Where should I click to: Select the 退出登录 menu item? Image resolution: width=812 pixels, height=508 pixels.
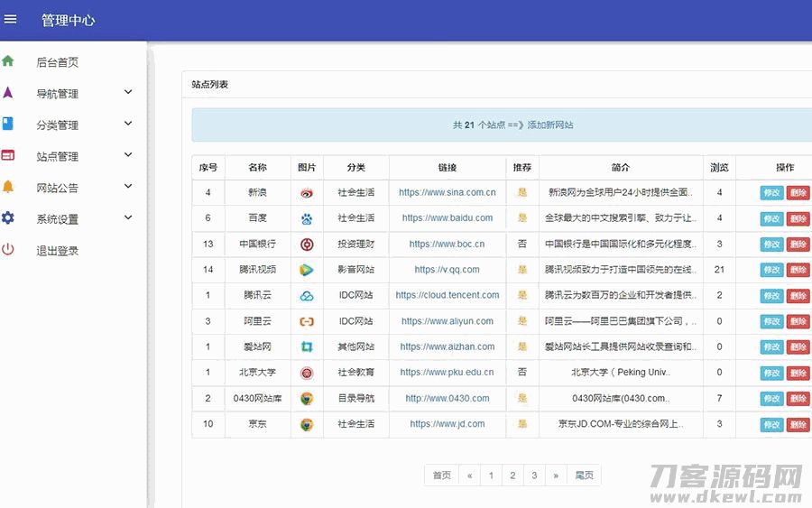coord(57,251)
